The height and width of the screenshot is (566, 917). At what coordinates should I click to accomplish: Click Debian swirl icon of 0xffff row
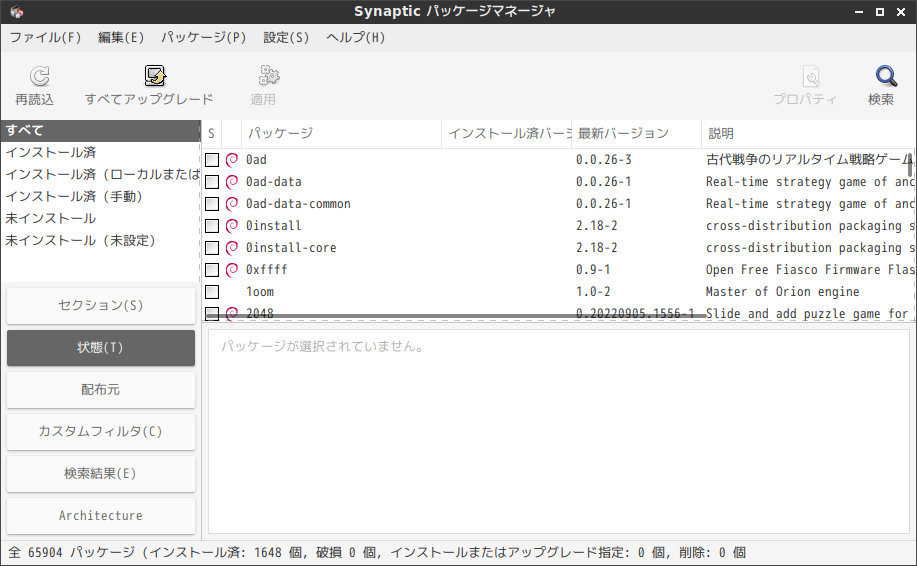(232, 270)
